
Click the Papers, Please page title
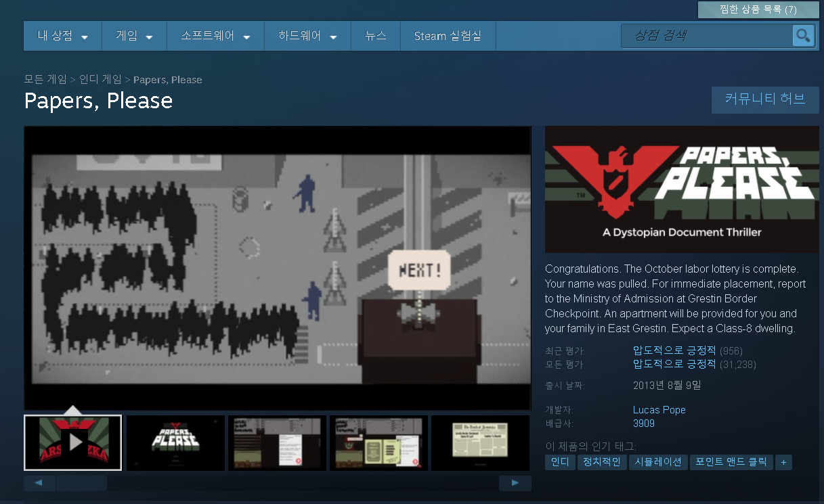tap(99, 101)
